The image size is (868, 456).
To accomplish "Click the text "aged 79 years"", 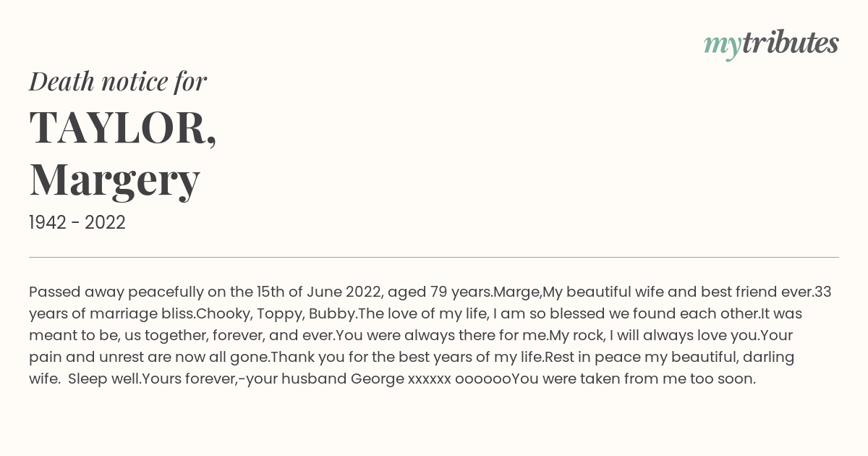I will [x=441, y=292].
